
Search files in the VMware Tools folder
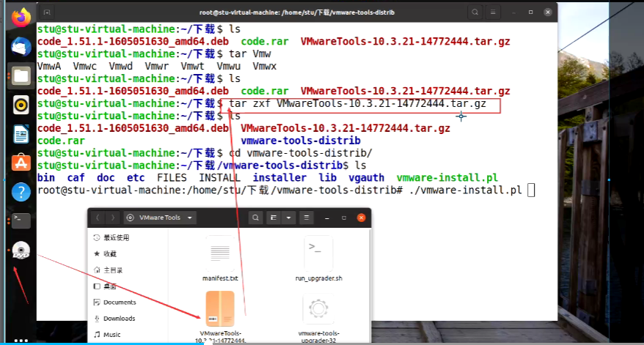[255, 218]
